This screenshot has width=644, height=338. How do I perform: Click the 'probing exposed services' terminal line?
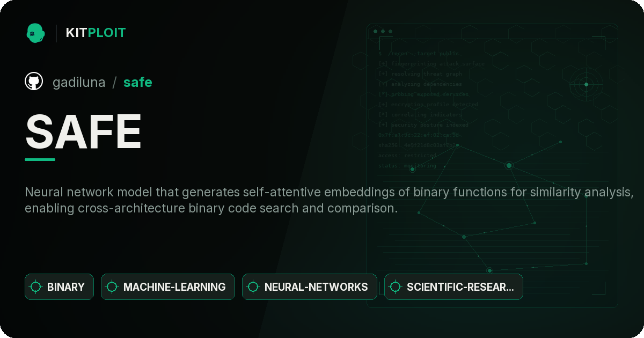(423, 94)
